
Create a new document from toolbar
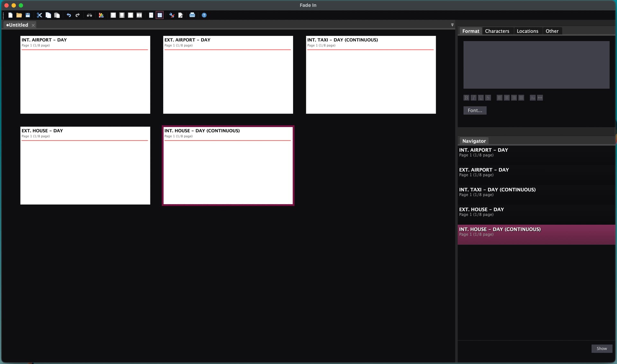click(x=10, y=15)
